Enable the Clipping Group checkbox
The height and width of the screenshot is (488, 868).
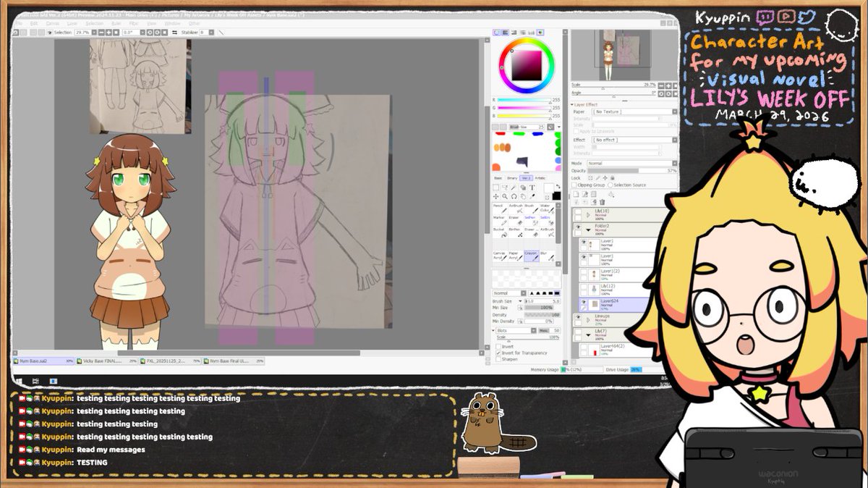[x=574, y=185]
